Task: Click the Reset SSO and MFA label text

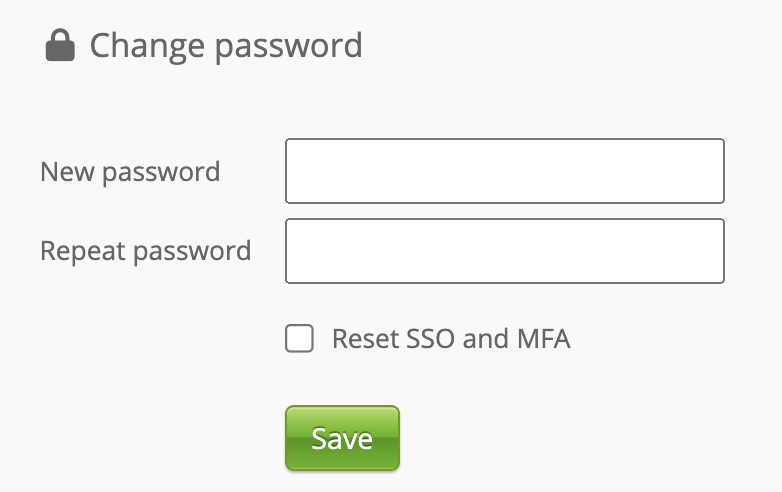Action: tap(451, 339)
